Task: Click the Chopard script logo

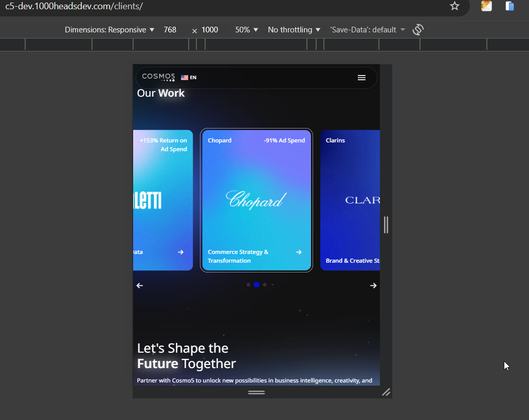Action: [x=256, y=199]
